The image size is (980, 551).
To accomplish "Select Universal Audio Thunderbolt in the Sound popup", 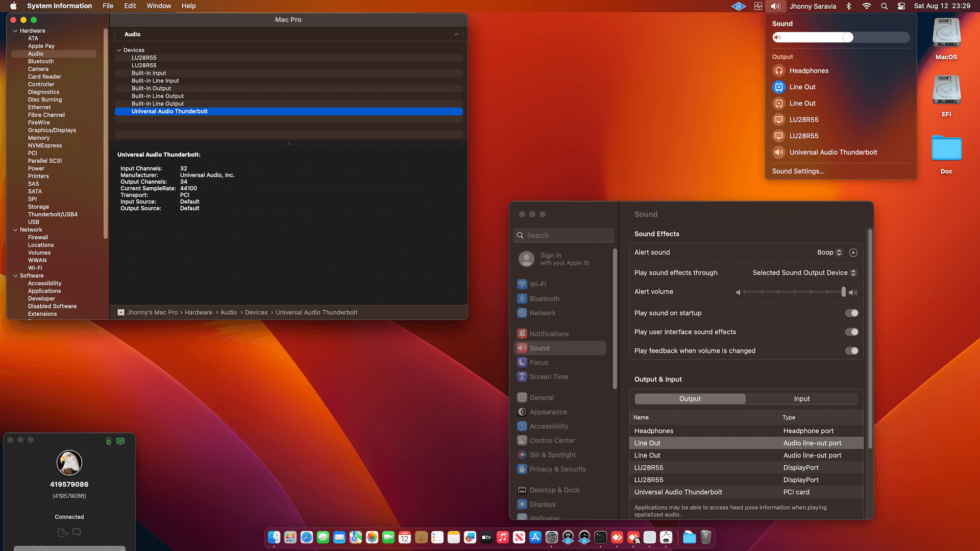I will [x=833, y=152].
